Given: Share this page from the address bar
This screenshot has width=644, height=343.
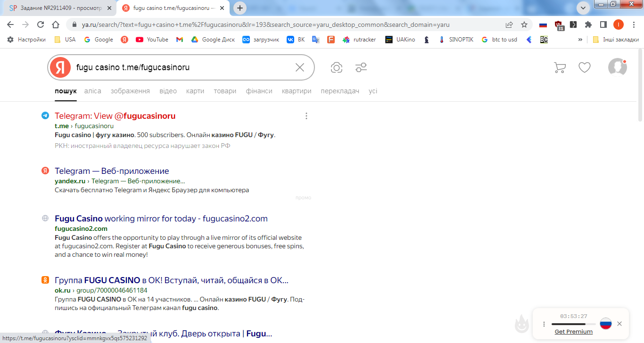Looking at the screenshot, I should (x=509, y=24).
